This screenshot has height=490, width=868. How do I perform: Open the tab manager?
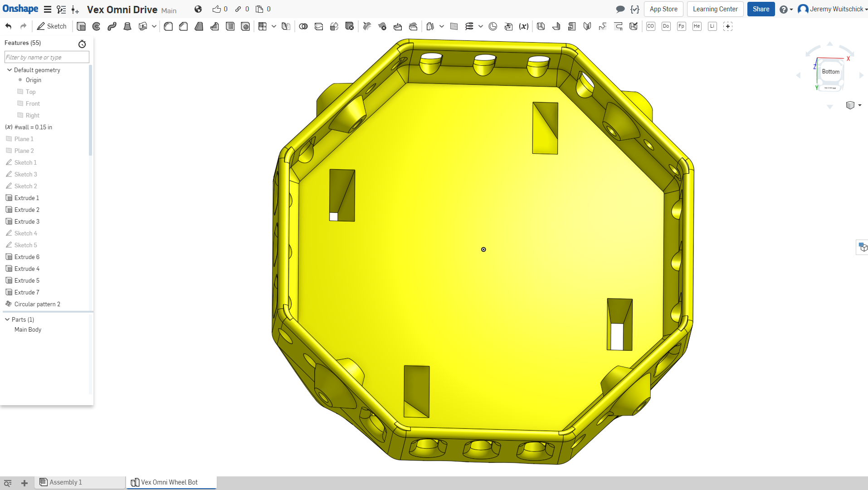(8, 483)
